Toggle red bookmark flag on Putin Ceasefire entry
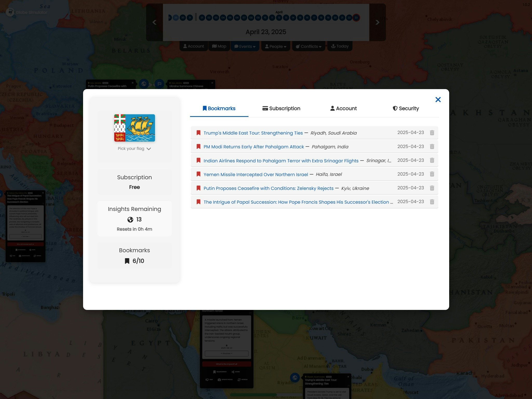The height and width of the screenshot is (399, 532). (x=198, y=188)
